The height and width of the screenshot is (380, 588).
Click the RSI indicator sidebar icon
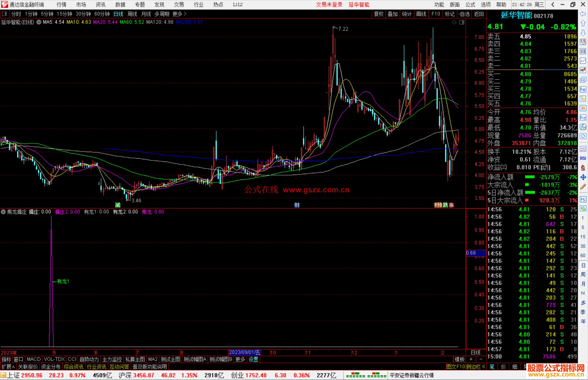coord(583,158)
